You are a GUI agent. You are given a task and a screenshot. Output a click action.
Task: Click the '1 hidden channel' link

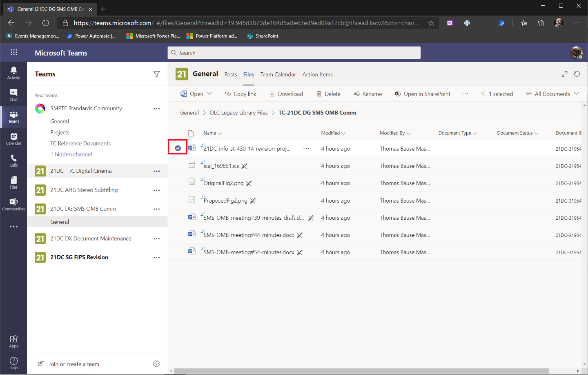(71, 154)
